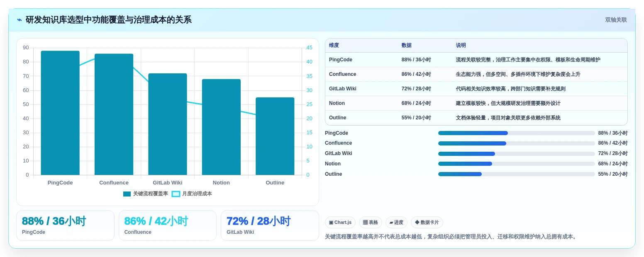Toggle the 关键流程覆盖率 legend swatch
Image resolution: width=644 pixels, height=257 pixels.
click(x=127, y=194)
